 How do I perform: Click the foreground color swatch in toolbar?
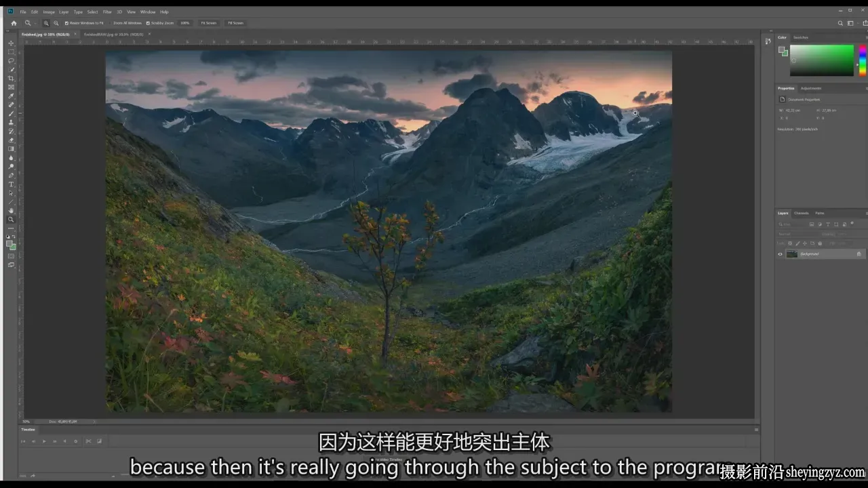[x=9, y=244]
